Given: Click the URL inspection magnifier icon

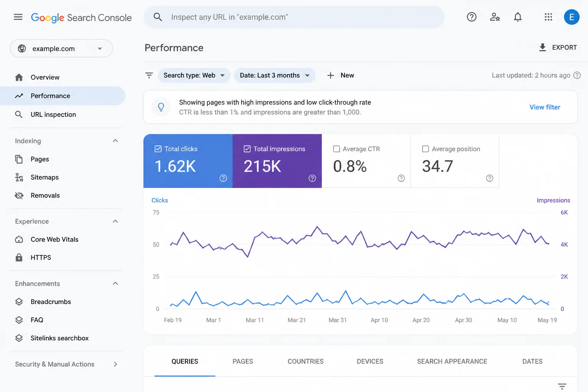Looking at the screenshot, I should (x=19, y=114).
